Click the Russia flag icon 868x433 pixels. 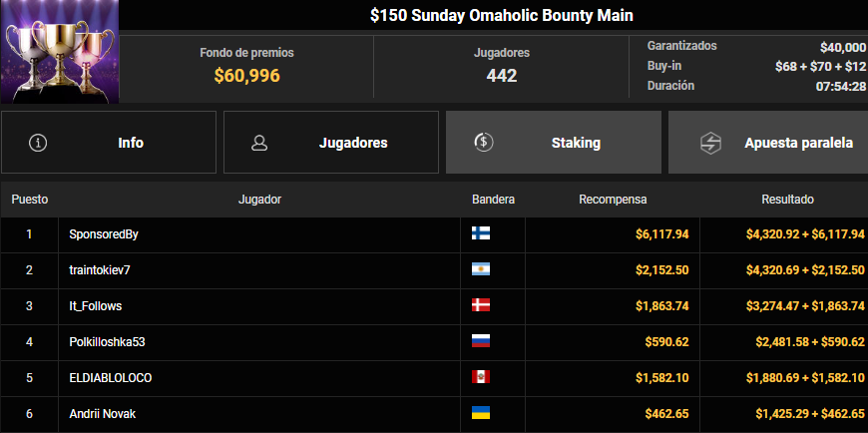[481, 342]
